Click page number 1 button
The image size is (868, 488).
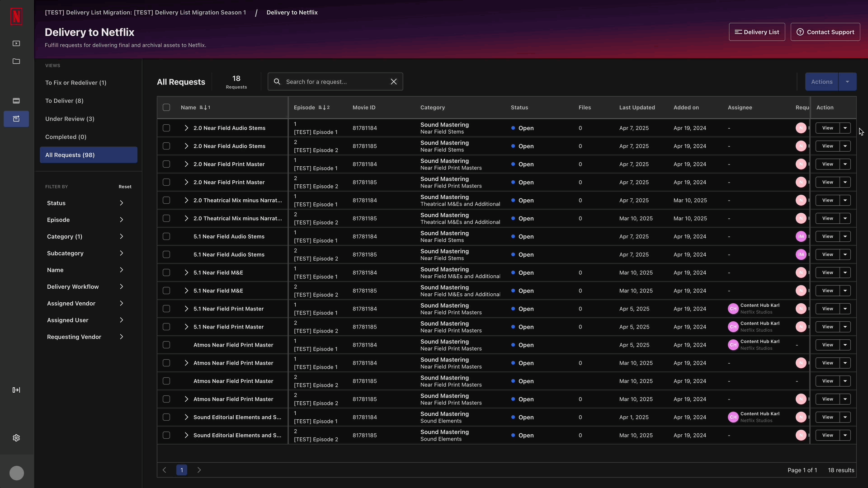pos(182,470)
